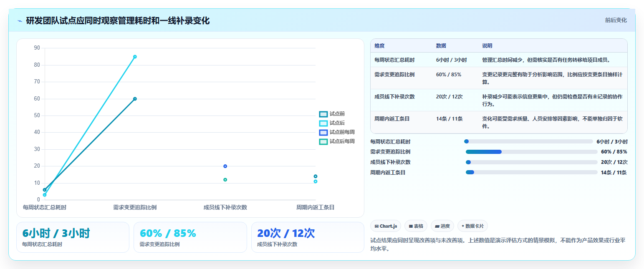Select the 6小时 / 3小时 KPI card

coord(73,237)
